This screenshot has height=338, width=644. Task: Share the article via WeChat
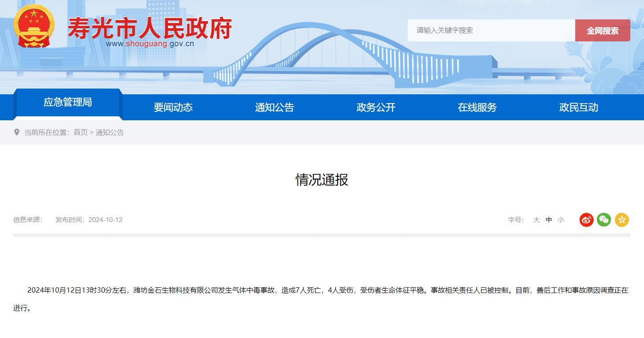pyautogui.click(x=603, y=219)
